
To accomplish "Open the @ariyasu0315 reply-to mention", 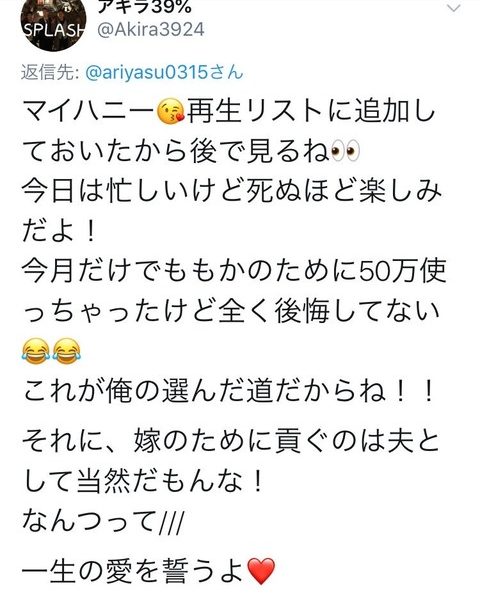I will (x=164, y=72).
